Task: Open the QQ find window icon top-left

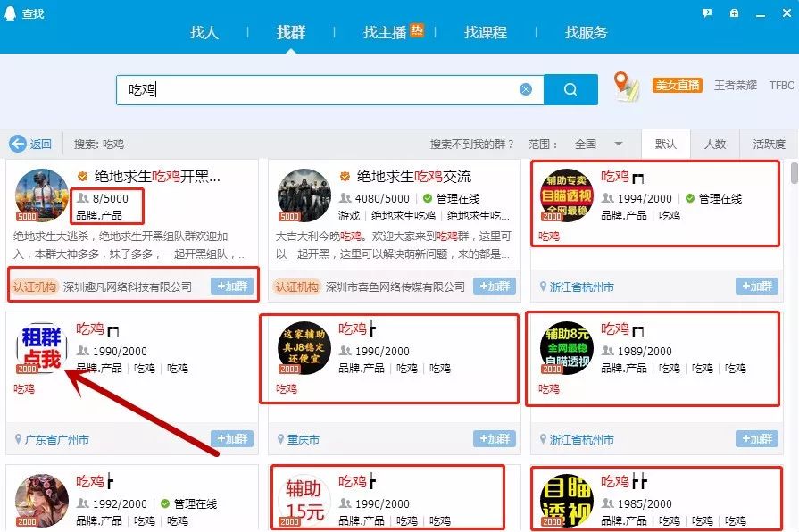Action: (x=10, y=13)
